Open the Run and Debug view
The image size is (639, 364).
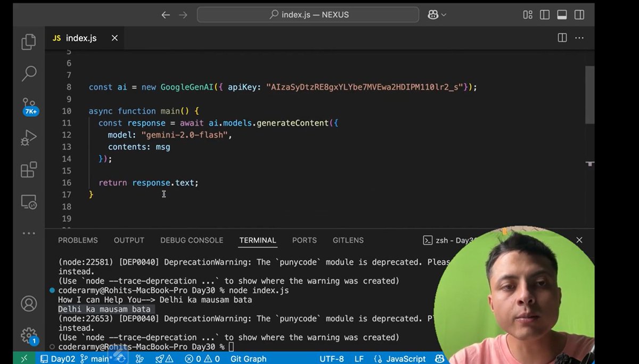[29, 138]
